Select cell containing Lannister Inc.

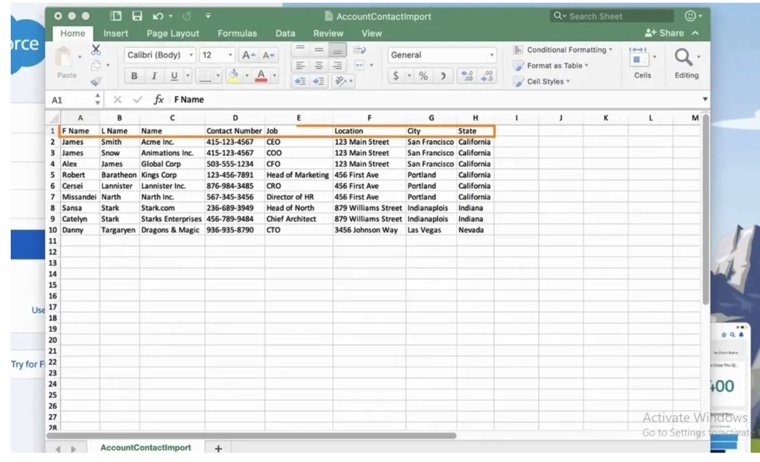pos(172,186)
